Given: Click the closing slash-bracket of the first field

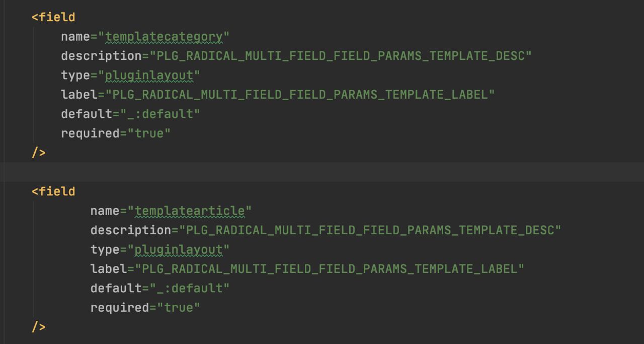Looking at the screenshot, I should (39, 153).
